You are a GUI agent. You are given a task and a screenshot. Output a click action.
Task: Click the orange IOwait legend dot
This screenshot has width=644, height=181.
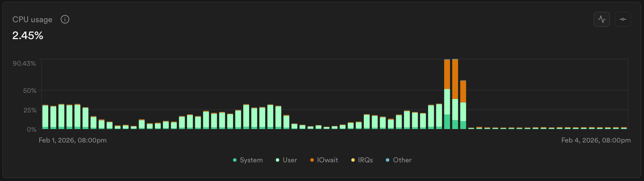point(312,160)
